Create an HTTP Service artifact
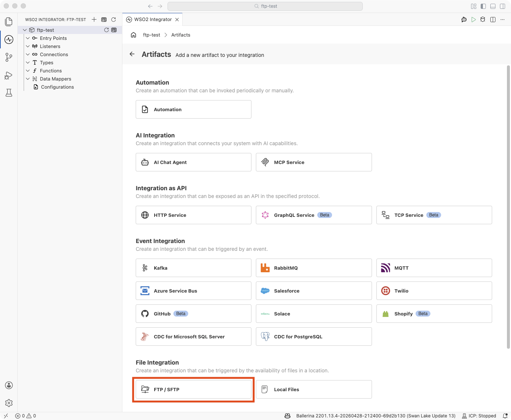The image size is (511, 420). click(193, 215)
